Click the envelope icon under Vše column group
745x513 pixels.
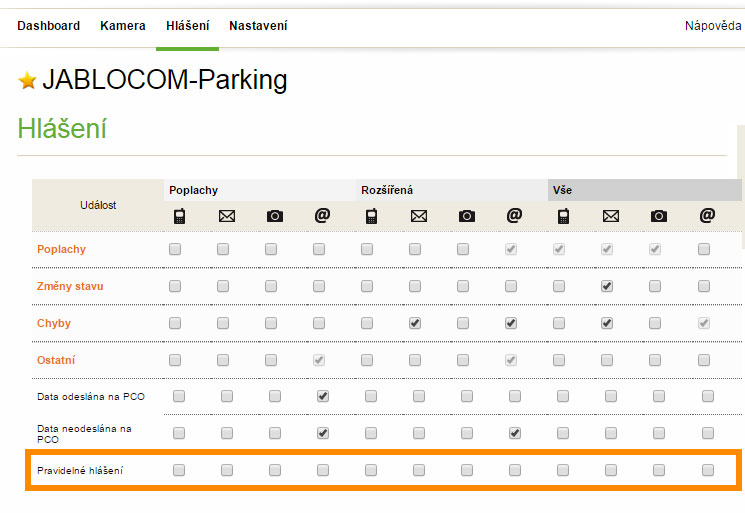click(x=610, y=215)
